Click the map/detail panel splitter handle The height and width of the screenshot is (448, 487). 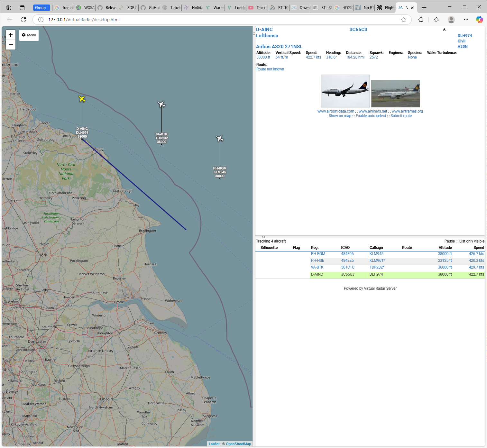[254, 33]
